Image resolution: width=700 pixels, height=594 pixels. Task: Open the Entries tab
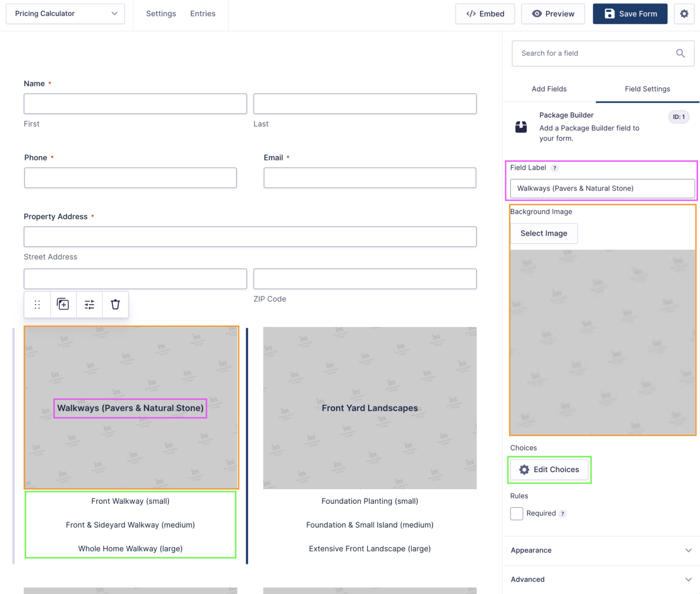click(x=203, y=14)
